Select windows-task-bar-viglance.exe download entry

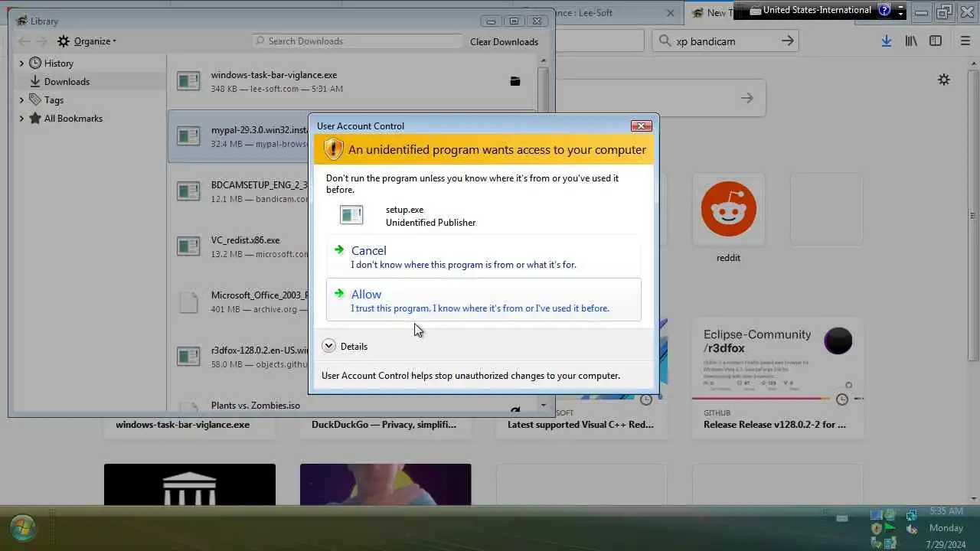point(352,81)
